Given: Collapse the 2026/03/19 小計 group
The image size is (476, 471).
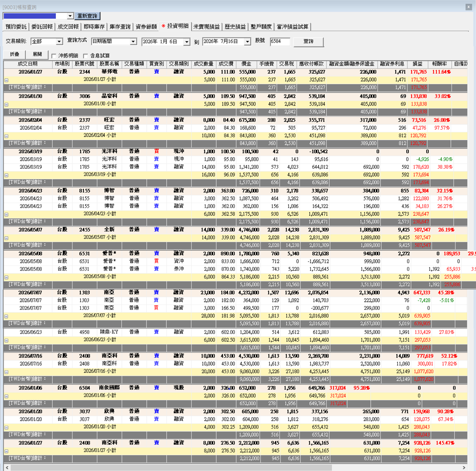Looking at the screenshot, I should pos(6,175).
